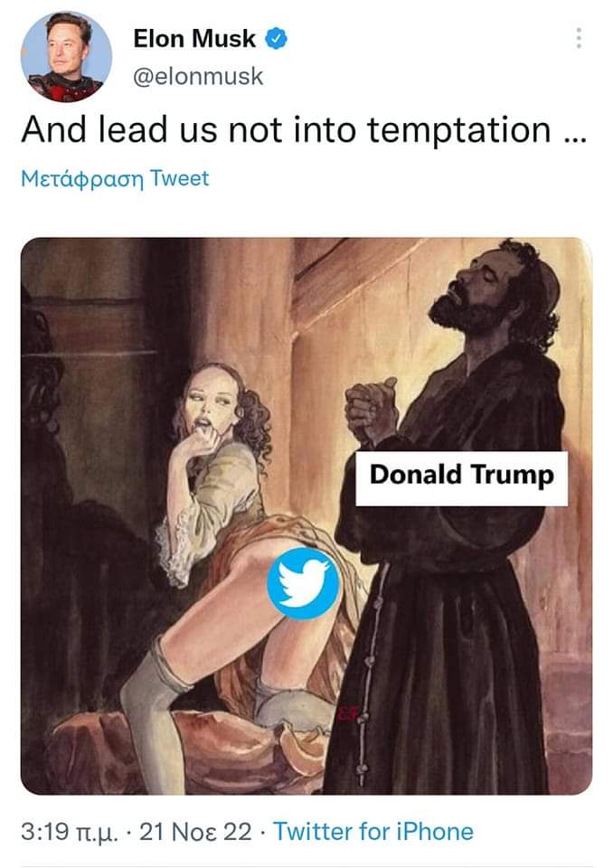Click the "21 Νοε 22" date
The width and height of the screenshot is (613, 868).
pos(195,832)
